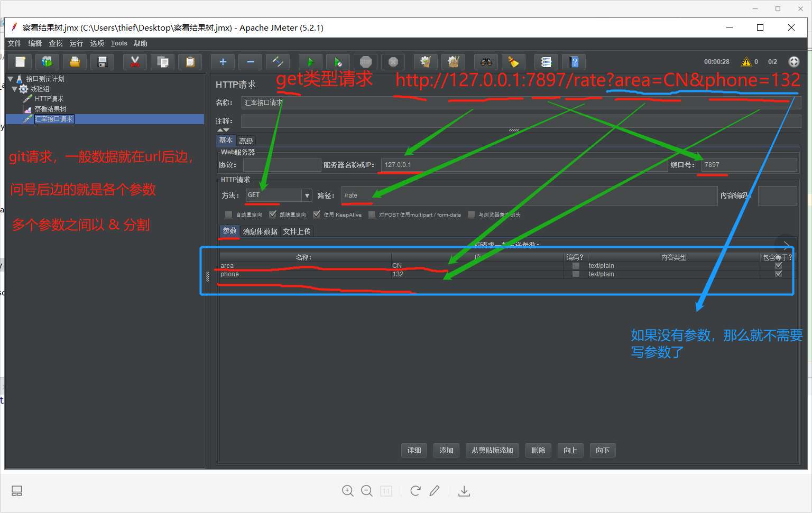Screen dimensions: 812x513
Task: Toggle include-equals checkbox for phone row
Action: (778, 274)
